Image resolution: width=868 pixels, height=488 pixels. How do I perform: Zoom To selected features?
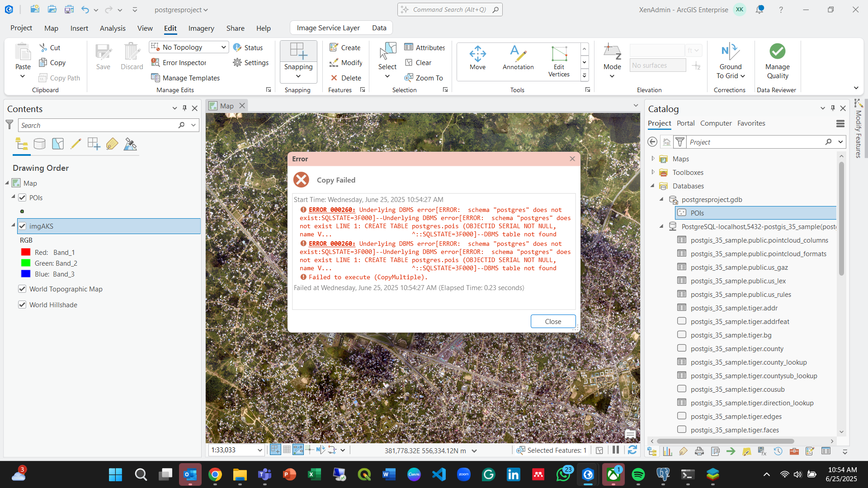(x=424, y=78)
